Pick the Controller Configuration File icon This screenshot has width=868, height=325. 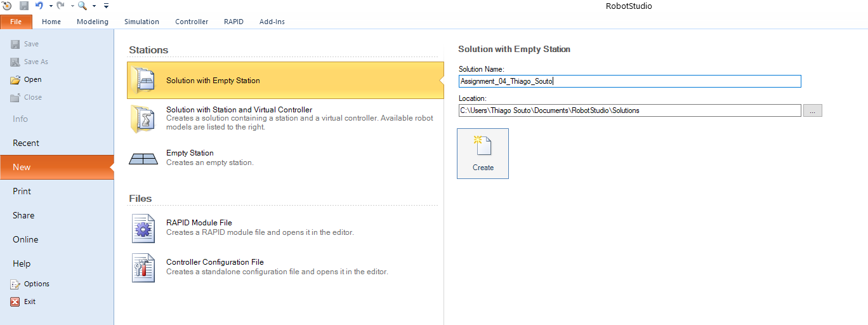click(x=143, y=267)
